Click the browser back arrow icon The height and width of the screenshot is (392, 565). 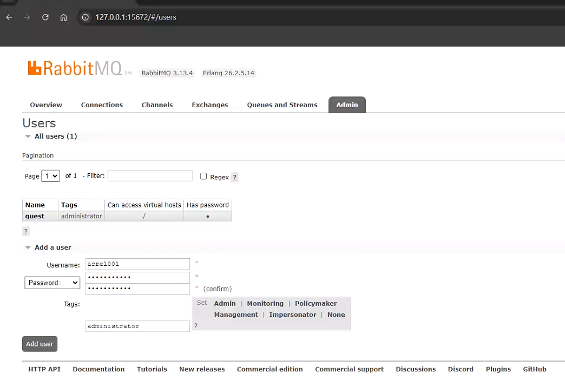click(x=9, y=17)
